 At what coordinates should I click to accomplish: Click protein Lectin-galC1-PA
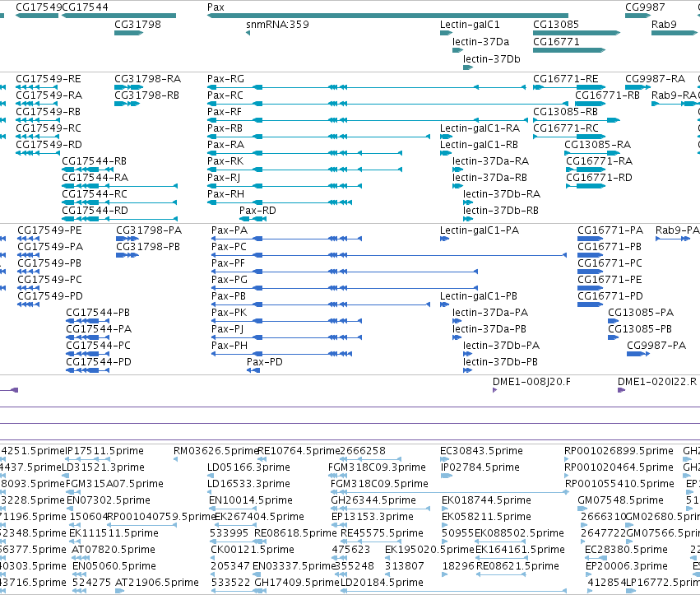click(444, 239)
